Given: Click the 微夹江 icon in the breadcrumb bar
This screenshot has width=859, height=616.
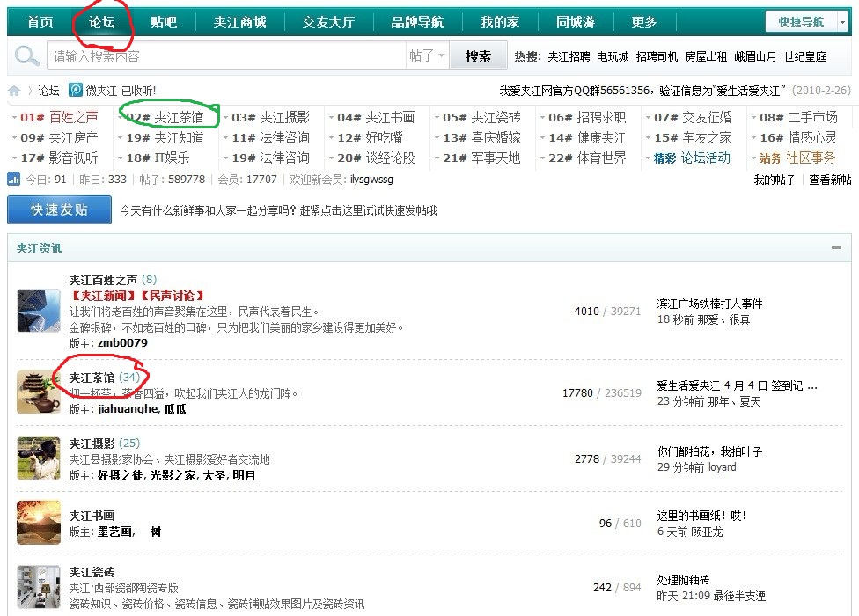Looking at the screenshot, I should point(76,91).
